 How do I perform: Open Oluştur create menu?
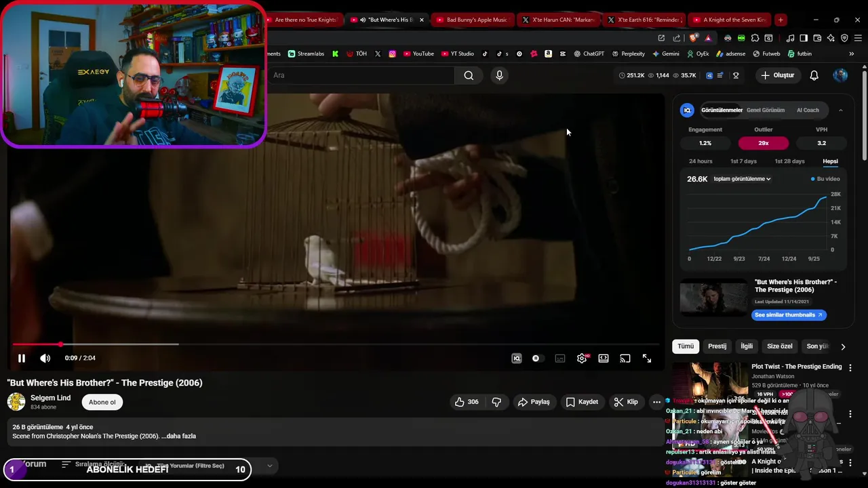point(777,75)
